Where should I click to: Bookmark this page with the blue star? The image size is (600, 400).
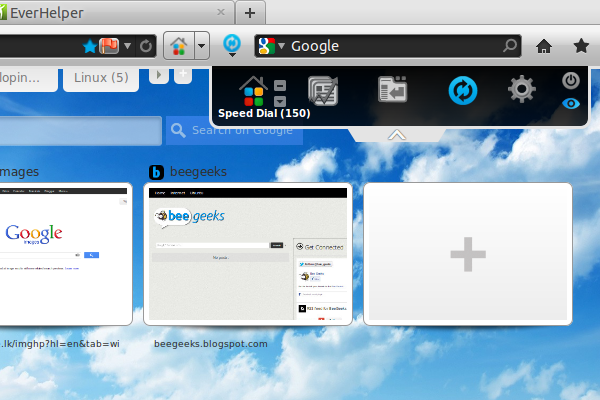(90, 46)
